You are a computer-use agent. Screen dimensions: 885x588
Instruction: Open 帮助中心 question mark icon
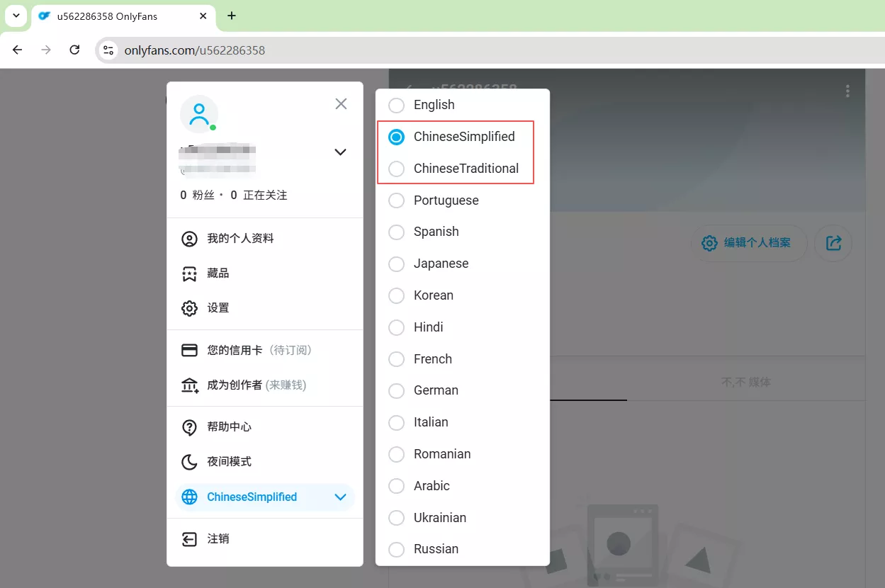point(189,426)
